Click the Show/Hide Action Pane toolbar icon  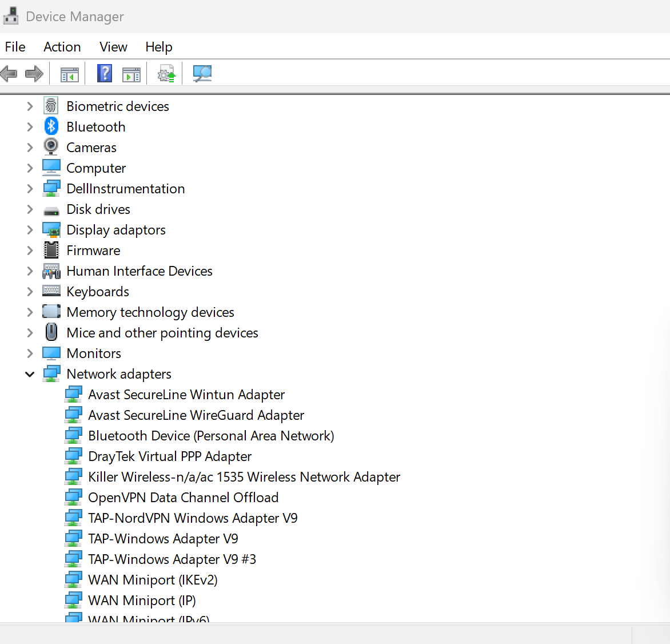click(x=131, y=74)
